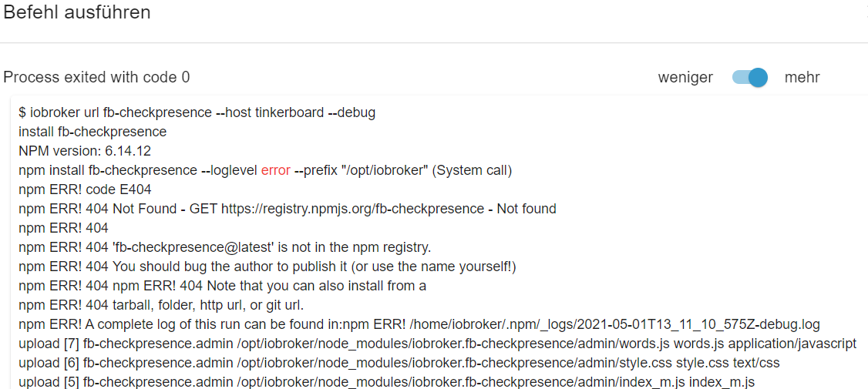Click the upload [7] words.js line
Image resolution: width=868 pixels, height=389 pixels.
[x=437, y=344]
